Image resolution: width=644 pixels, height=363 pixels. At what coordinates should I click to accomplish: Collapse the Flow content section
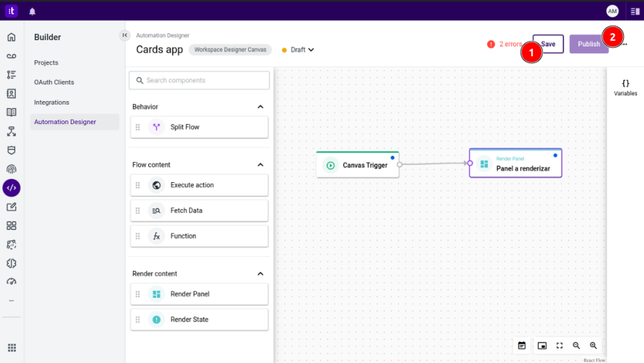261,165
